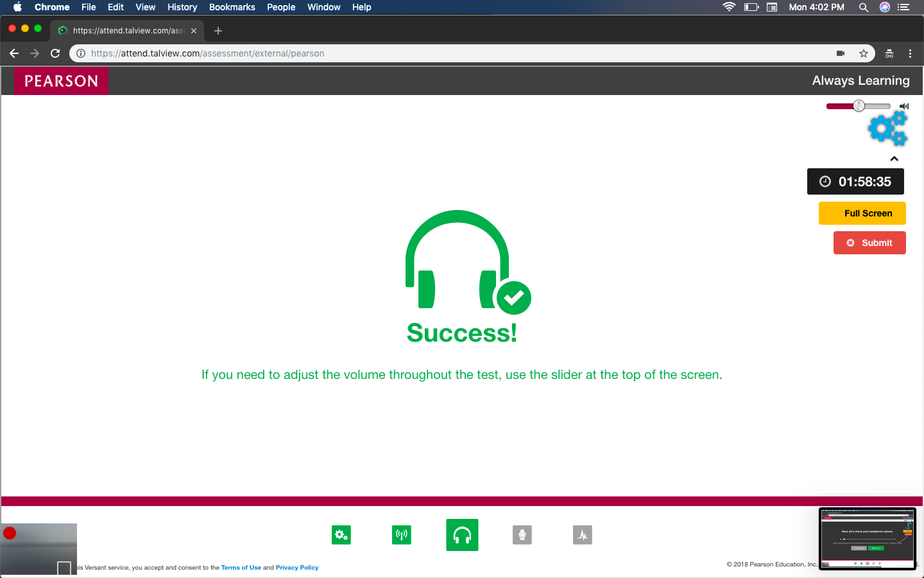This screenshot has height=578, width=924.
Task: Select the attend.talview.com browser tab
Action: [127, 31]
